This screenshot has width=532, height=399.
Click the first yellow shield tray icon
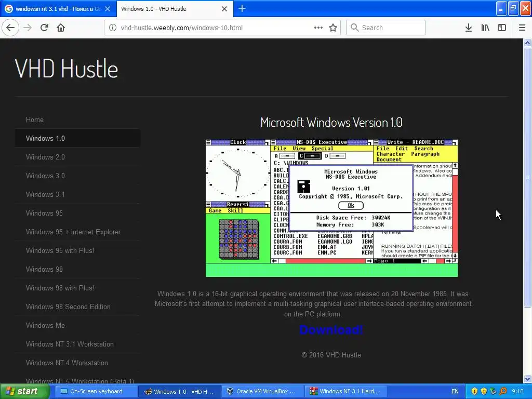[x=474, y=391]
